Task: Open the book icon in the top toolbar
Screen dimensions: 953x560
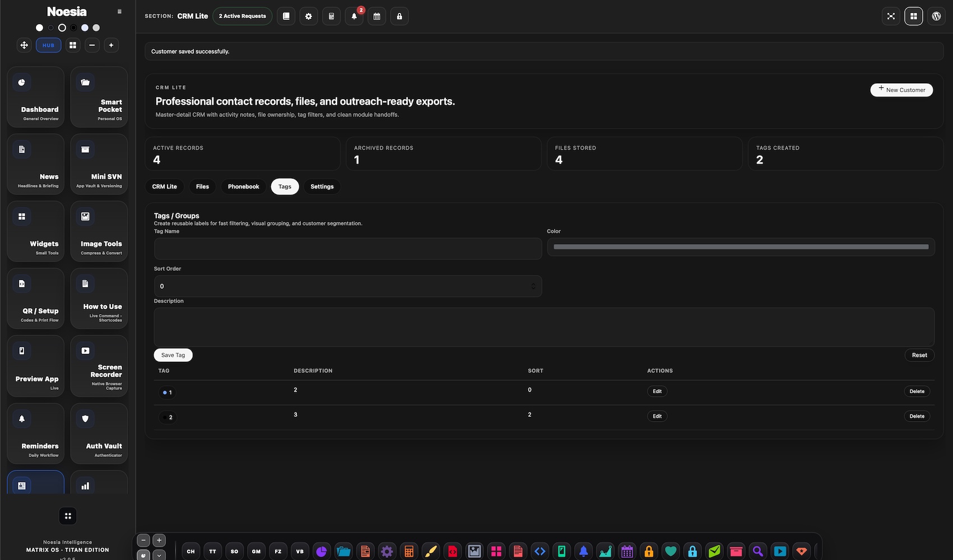Action: (286, 16)
